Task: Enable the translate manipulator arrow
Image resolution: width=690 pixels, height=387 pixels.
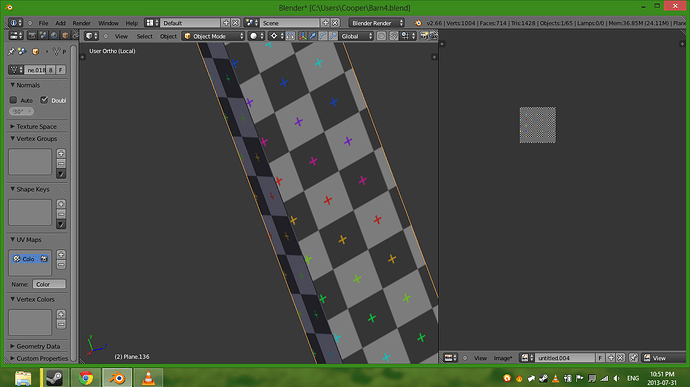Action: coord(313,36)
